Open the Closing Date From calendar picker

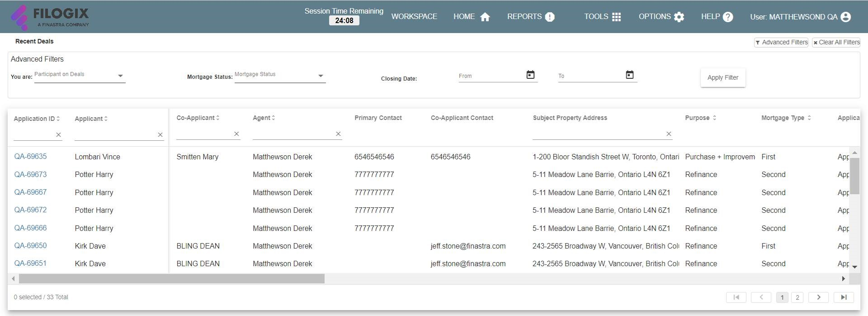[531, 75]
